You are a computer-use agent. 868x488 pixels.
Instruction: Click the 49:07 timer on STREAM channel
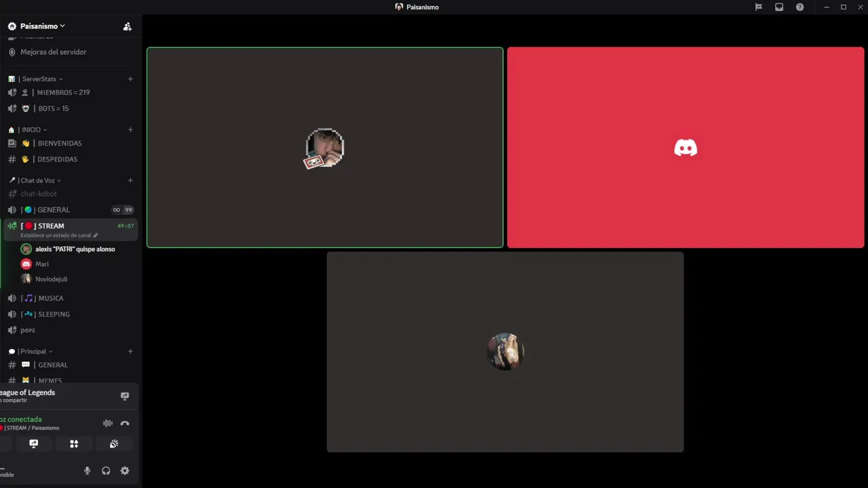[x=125, y=226]
